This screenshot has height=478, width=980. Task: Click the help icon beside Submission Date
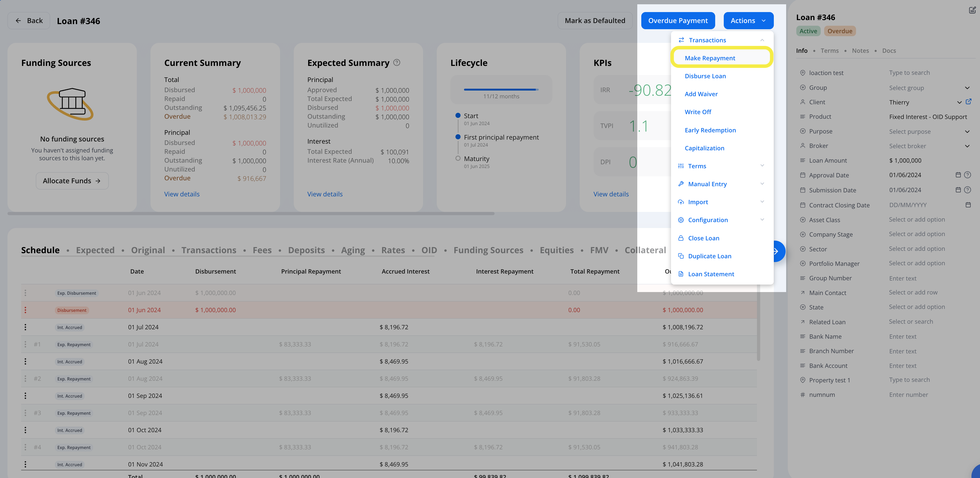point(967,190)
